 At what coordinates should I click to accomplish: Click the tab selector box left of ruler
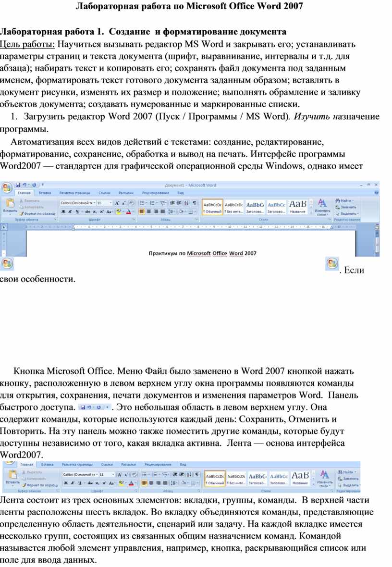(4, 227)
